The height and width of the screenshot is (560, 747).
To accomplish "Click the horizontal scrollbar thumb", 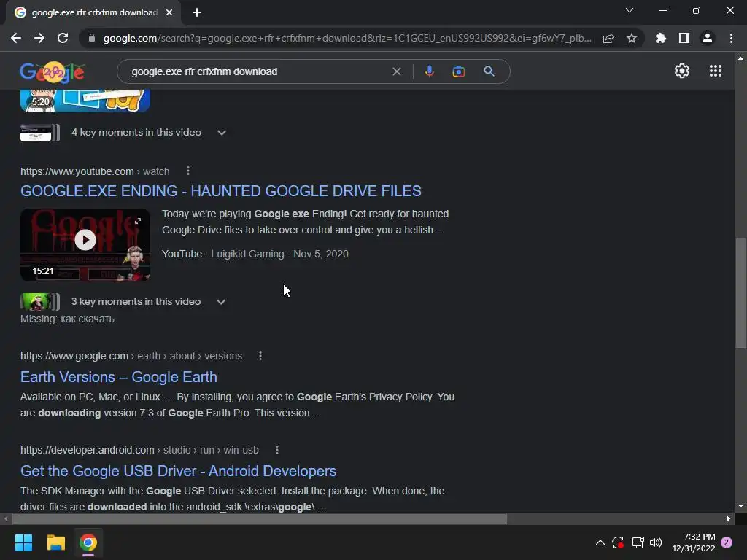I will pos(260,518).
